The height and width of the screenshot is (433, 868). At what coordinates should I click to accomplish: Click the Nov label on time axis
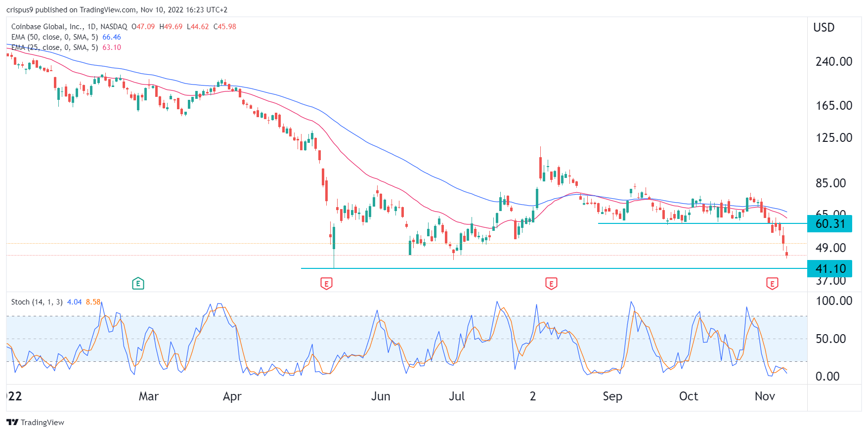coord(765,396)
